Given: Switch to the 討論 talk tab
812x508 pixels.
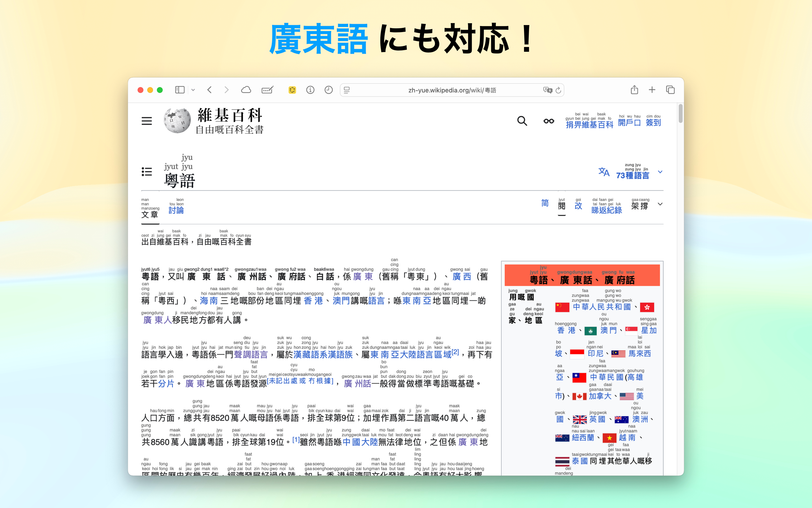Looking at the screenshot, I should (x=176, y=210).
